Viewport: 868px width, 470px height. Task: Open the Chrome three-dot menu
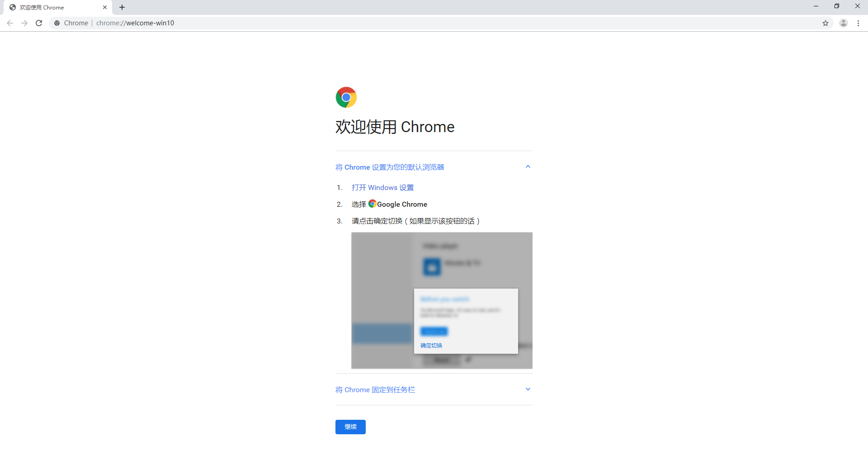(x=858, y=23)
